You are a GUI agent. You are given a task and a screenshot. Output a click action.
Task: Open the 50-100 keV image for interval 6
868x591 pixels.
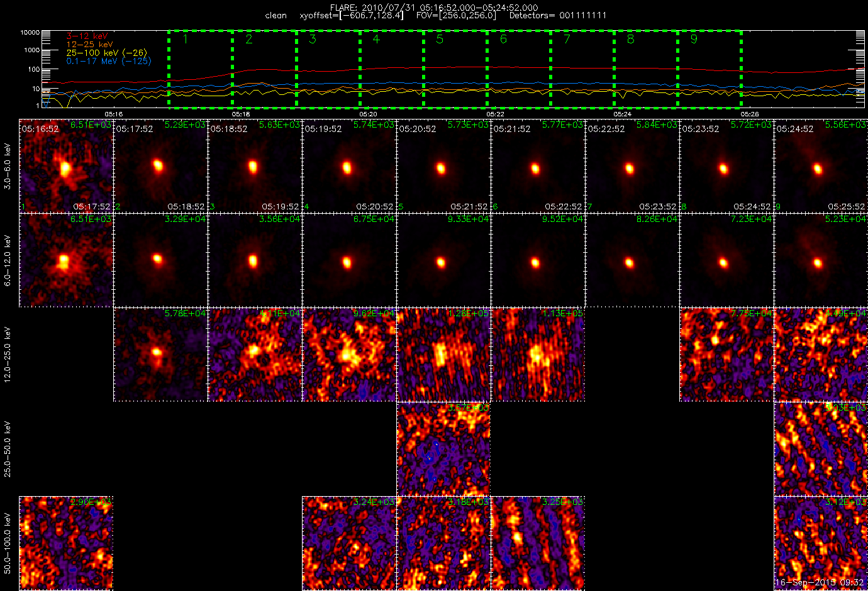pyautogui.click(x=538, y=543)
